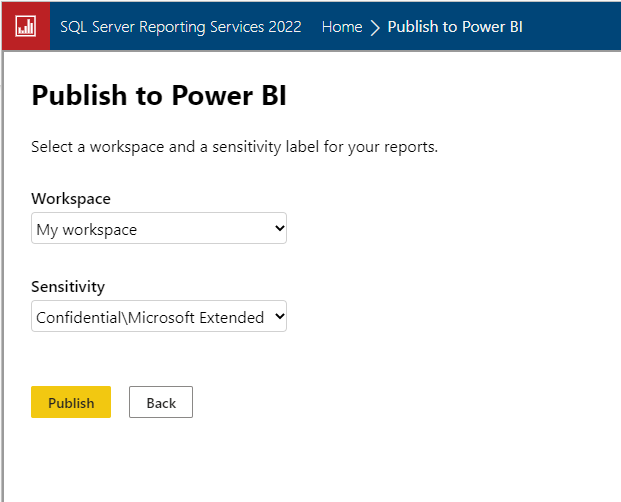The image size is (621, 502).
Task: Expand the Sensitivity label dropdown
Action: click(x=159, y=316)
